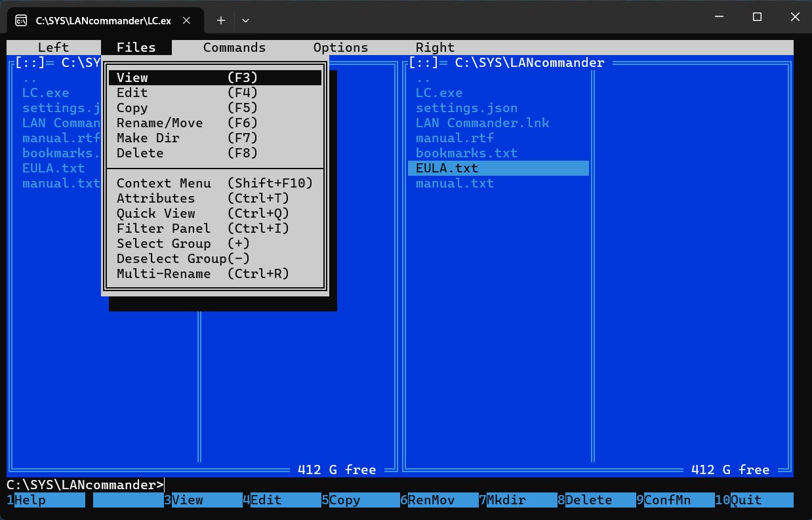This screenshot has width=812, height=520.
Task: Click the 1 Help function key
Action: (x=46, y=500)
